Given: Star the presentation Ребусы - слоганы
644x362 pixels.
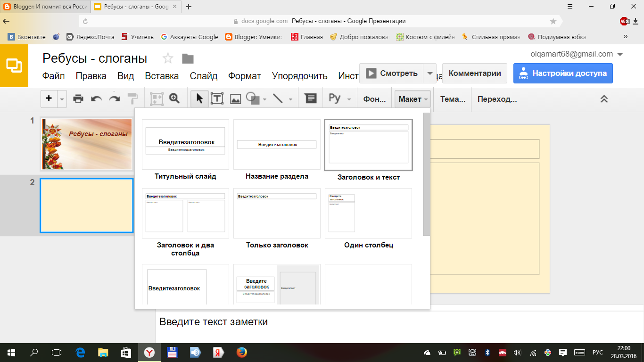Looking at the screenshot, I should (168, 58).
